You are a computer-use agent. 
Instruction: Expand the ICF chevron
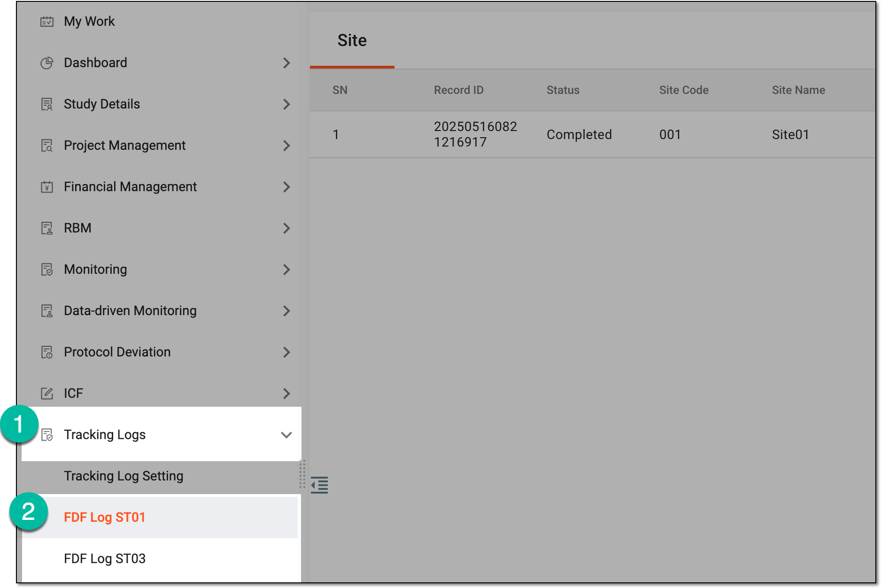coord(286,394)
